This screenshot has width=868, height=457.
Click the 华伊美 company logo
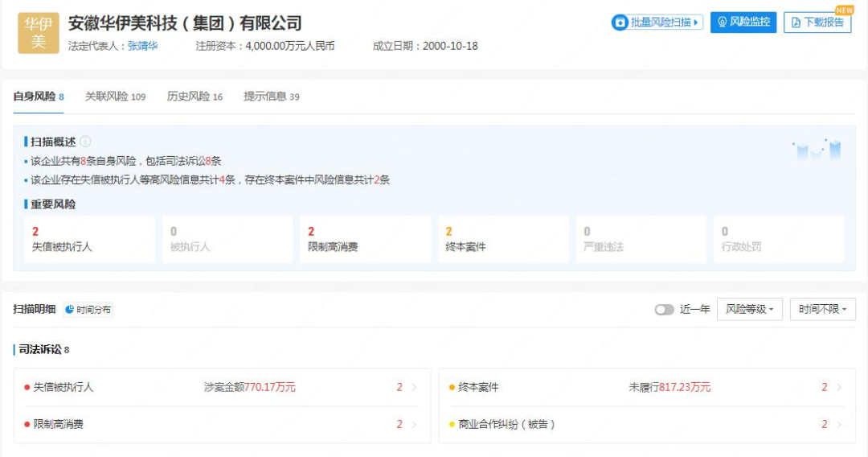click(x=39, y=33)
